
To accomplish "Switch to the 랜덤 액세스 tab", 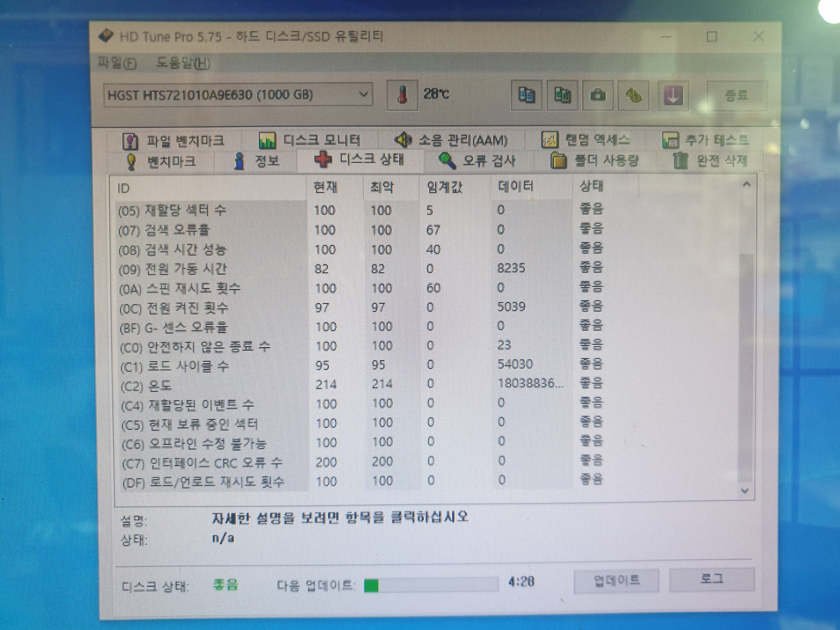I will pos(585,140).
